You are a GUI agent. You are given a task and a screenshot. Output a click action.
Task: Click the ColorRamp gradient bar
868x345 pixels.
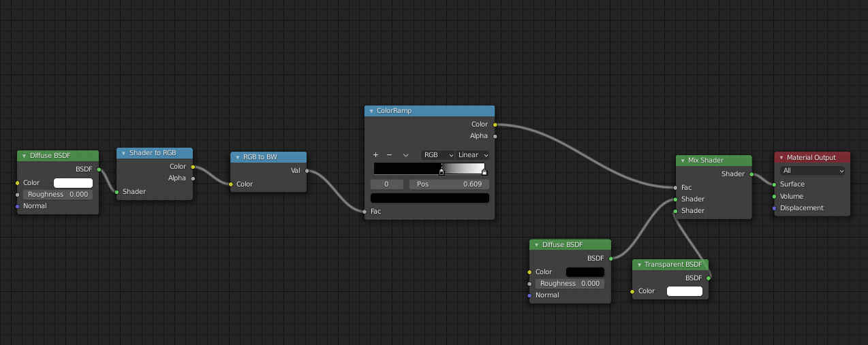(429, 167)
